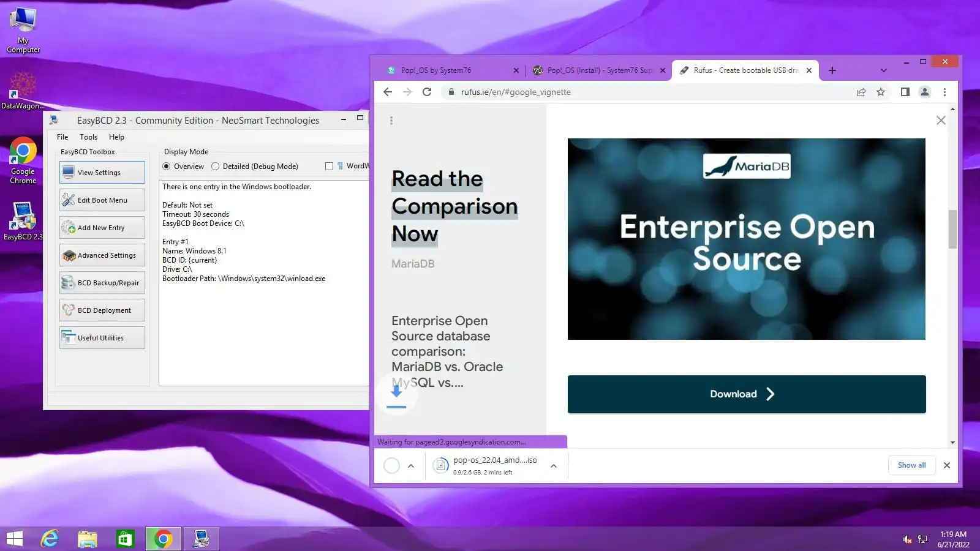980x551 pixels.
Task: Close the Chrome downloads bar
Action: [x=947, y=465]
